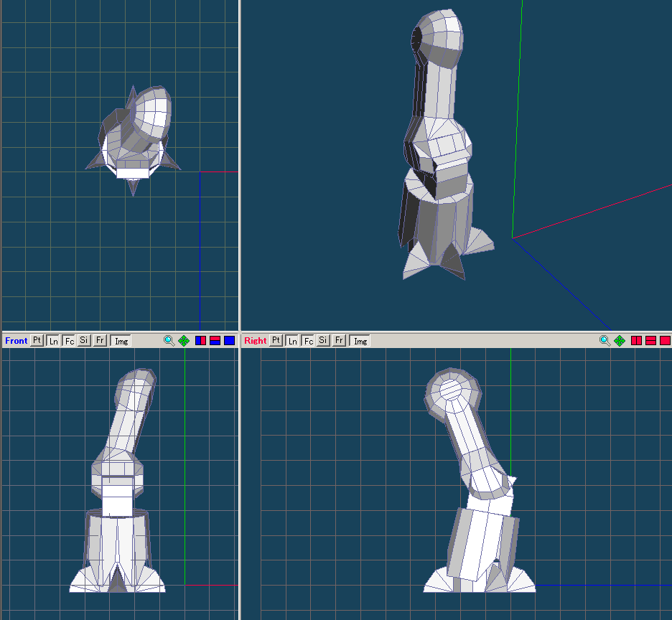Click the zoom magnifier in Right view
Viewport: 672px width, 620px height.
[x=605, y=341]
